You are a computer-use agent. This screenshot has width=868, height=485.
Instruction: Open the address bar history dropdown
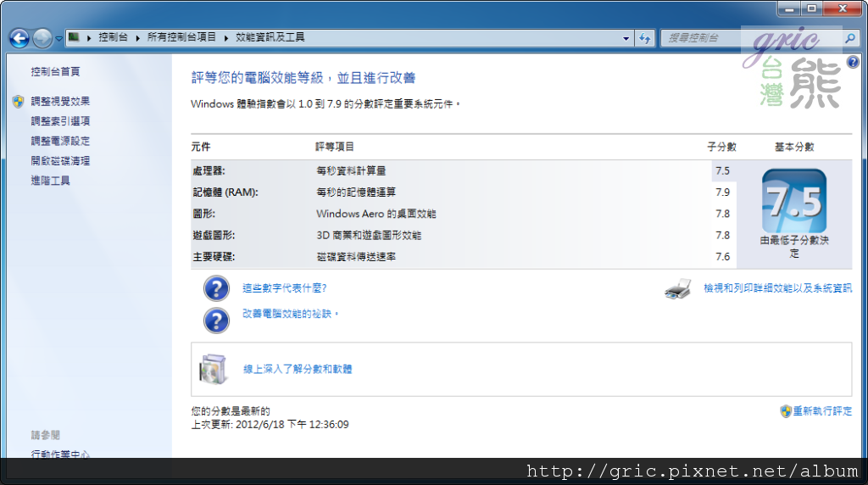click(626, 38)
